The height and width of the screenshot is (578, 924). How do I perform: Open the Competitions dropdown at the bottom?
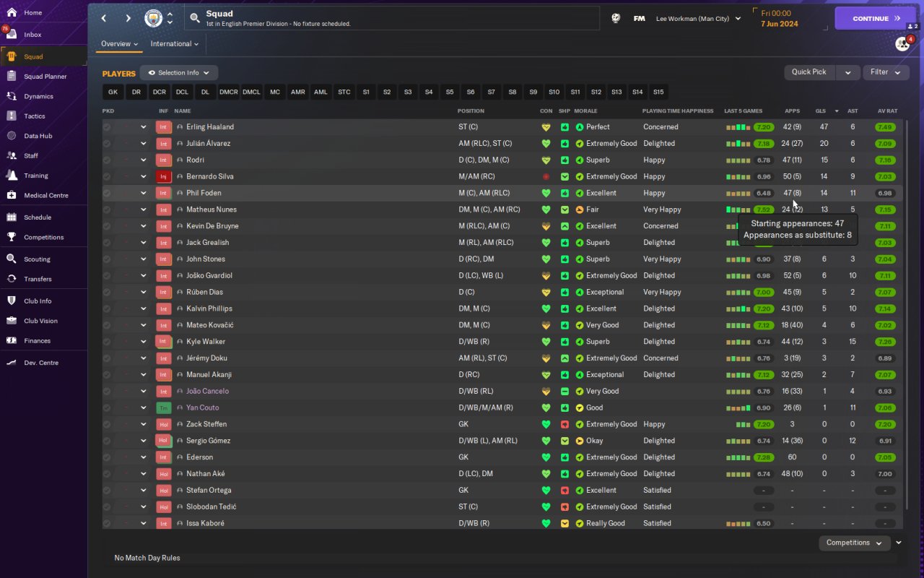[x=855, y=543]
